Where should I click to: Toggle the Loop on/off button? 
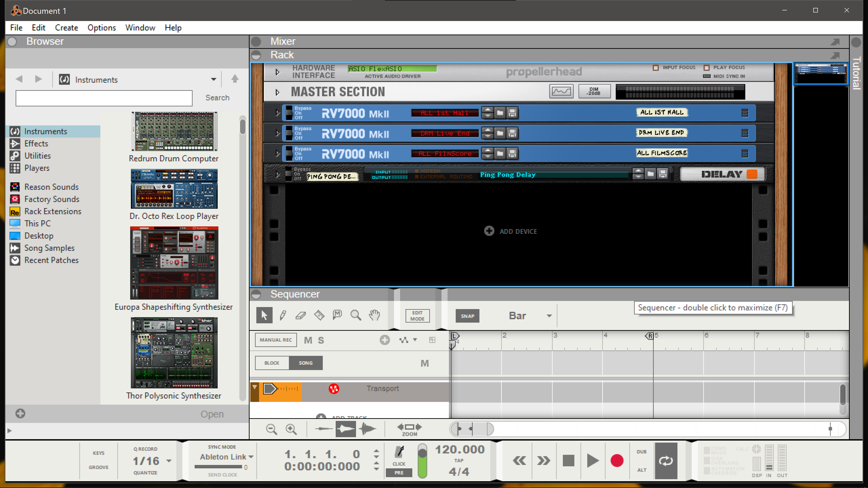click(666, 461)
